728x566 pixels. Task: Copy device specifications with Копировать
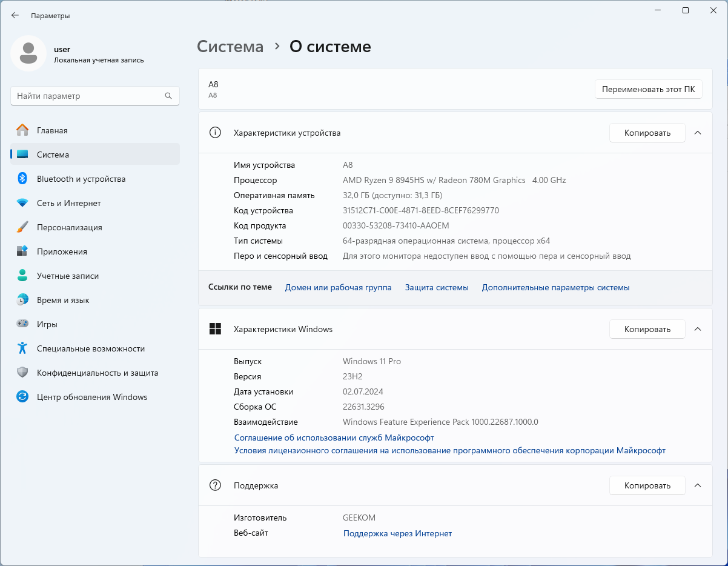coord(647,133)
